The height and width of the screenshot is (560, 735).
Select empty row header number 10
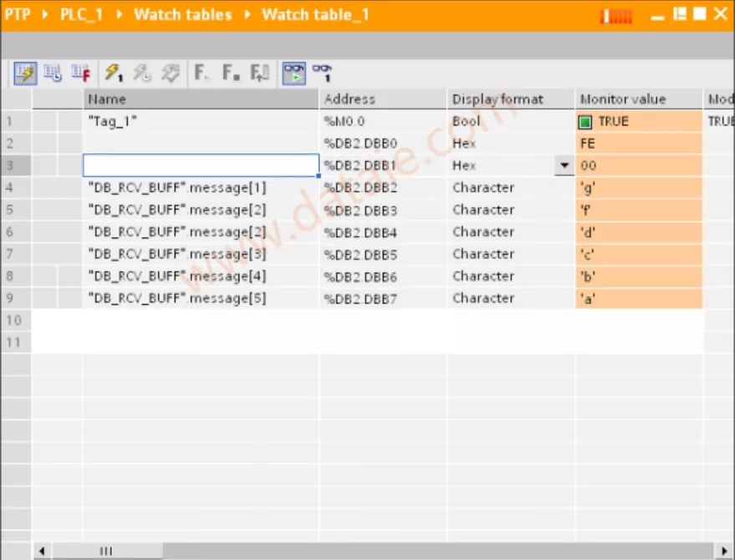click(x=16, y=320)
